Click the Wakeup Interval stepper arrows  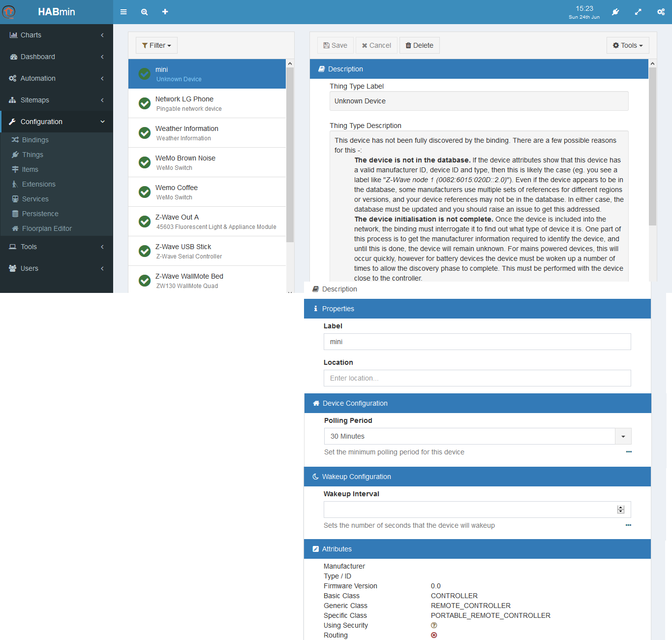coord(620,510)
